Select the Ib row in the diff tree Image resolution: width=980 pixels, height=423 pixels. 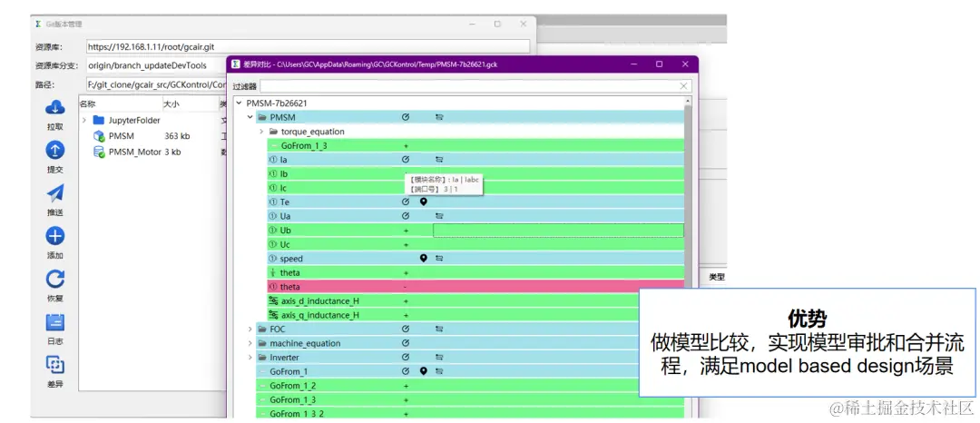click(475, 173)
